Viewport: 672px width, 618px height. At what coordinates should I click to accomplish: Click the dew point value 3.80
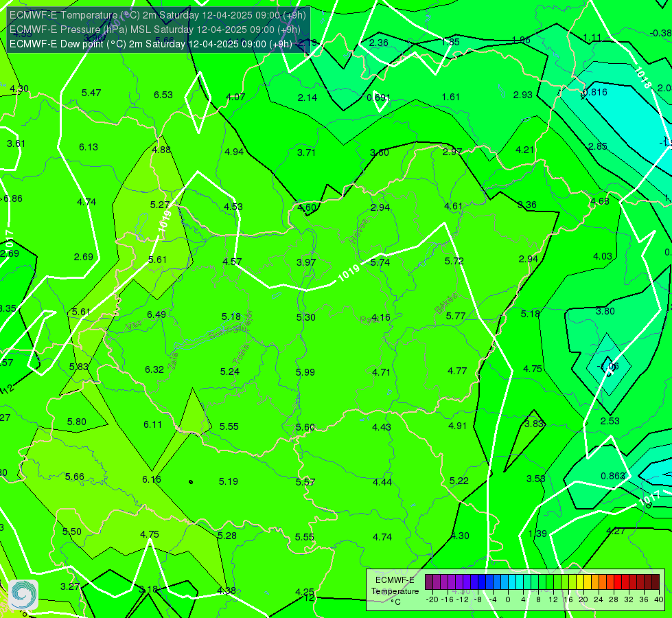(x=605, y=311)
